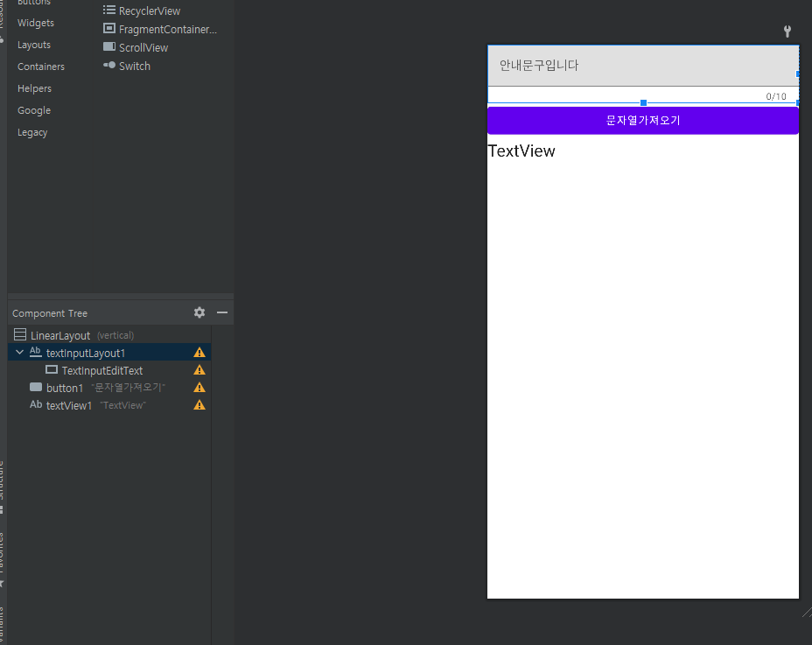Image resolution: width=812 pixels, height=645 pixels.
Task: Open the Widgets palette category
Action: 36,23
